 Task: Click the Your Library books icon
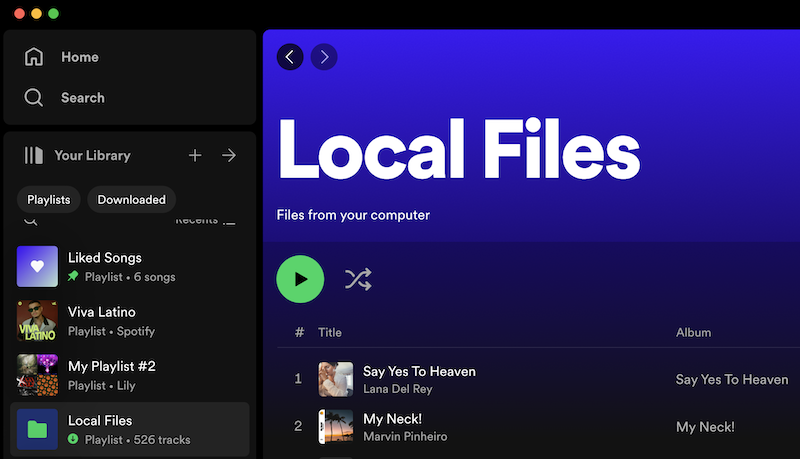click(34, 156)
